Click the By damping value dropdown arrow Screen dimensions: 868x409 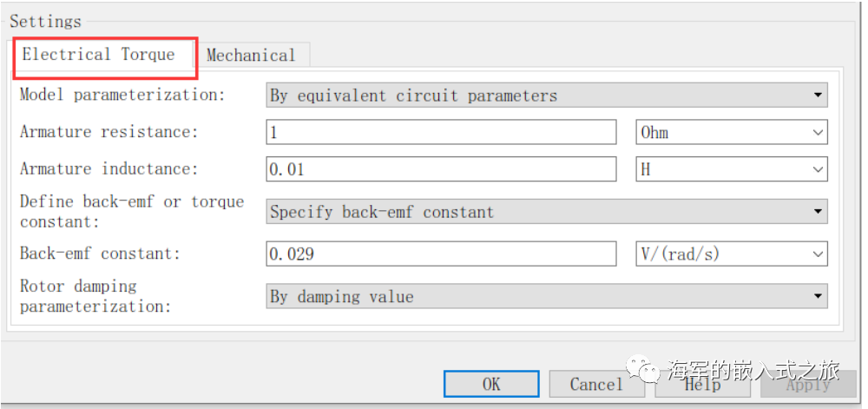click(818, 297)
